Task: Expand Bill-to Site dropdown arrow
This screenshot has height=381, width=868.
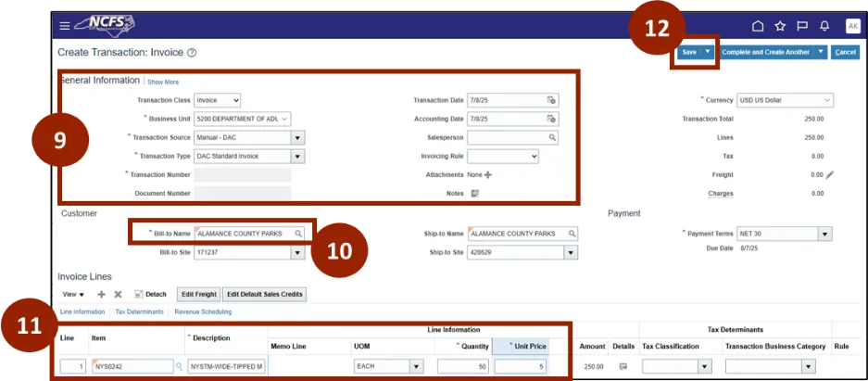Action: pyautogui.click(x=297, y=252)
